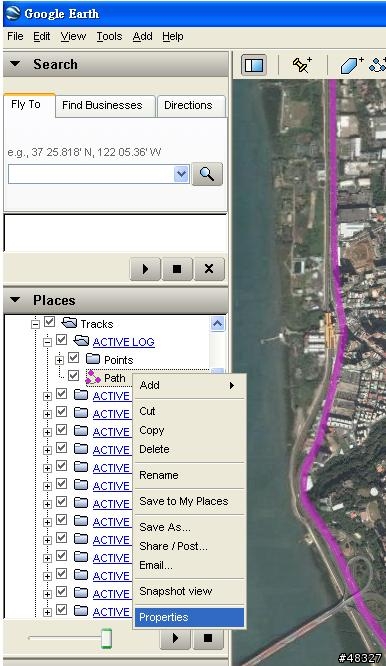This screenshot has height=666, width=386.
Task: Collapse the ACTIVE LOG tree node
Action: click(x=48, y=342)
